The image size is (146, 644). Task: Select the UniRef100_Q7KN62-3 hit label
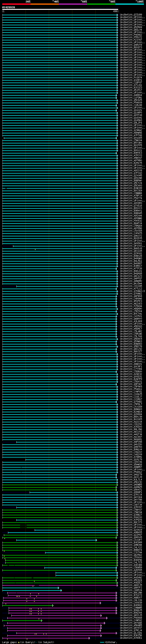[x=132, y=291]
